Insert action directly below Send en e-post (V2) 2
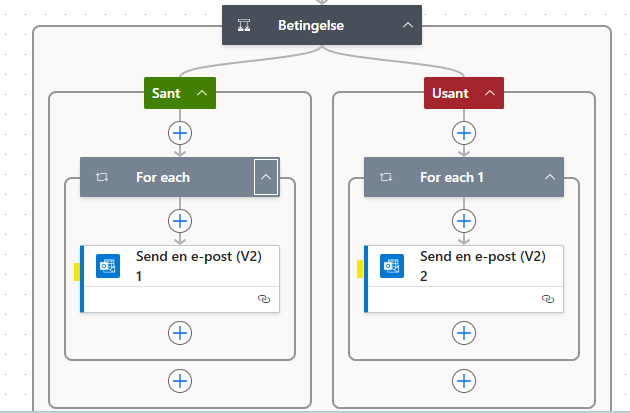 pos(463,332)
